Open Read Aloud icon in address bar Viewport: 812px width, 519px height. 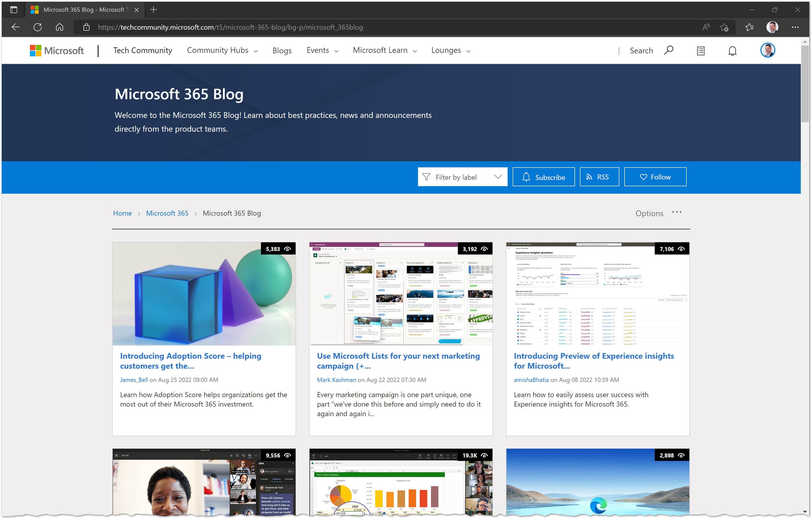point(706,27)
